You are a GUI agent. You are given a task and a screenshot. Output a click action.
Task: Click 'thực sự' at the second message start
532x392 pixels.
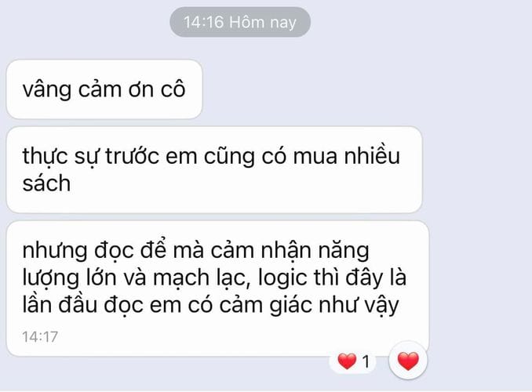point(60,157)
